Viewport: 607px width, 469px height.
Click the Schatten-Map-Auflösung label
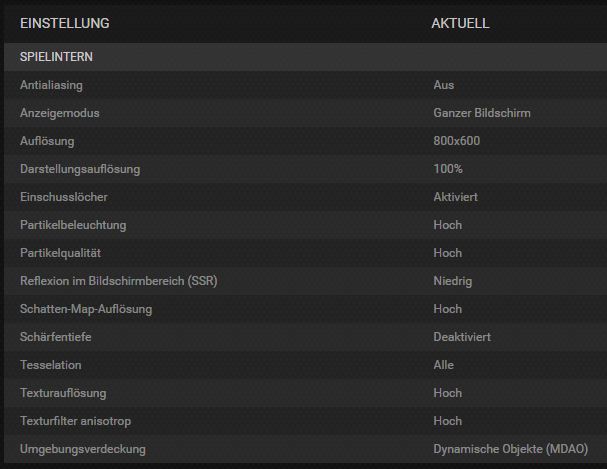(86, 309)
